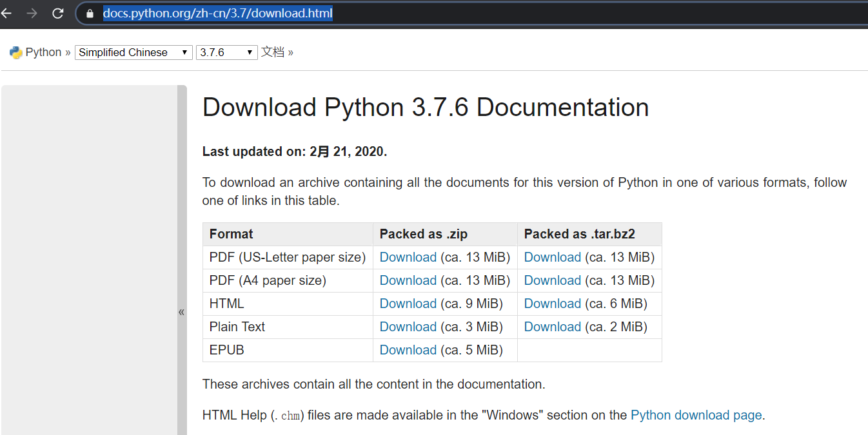The width and height of the screenshot is (868, 435).
Task: Open the 3.7.6 version dropdown
Action: 226,53
